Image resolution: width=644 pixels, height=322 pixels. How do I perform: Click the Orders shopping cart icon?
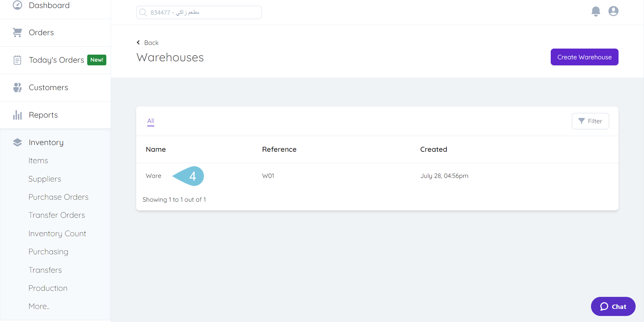coord(17,33)
